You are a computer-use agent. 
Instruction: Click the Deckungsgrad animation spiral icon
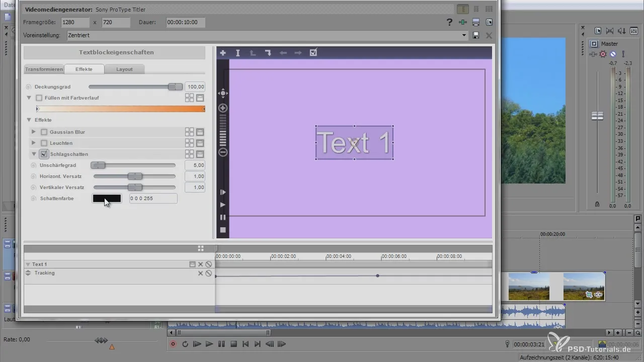point(29,87)
